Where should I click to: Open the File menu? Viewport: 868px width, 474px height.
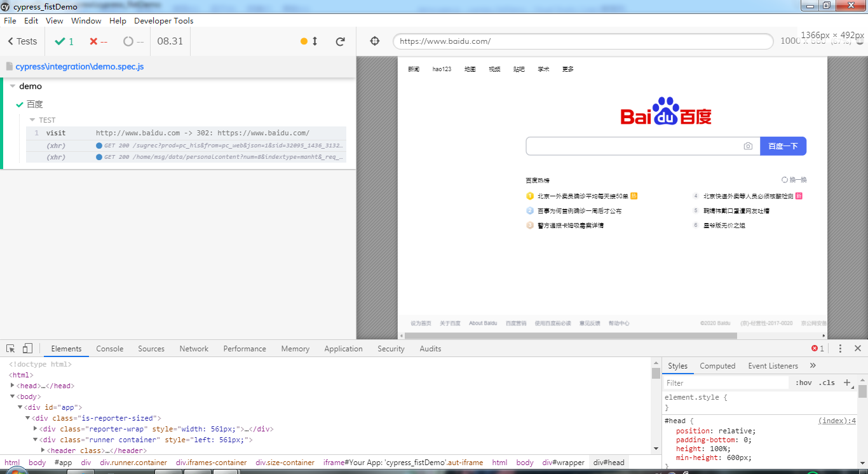(10, 21)
